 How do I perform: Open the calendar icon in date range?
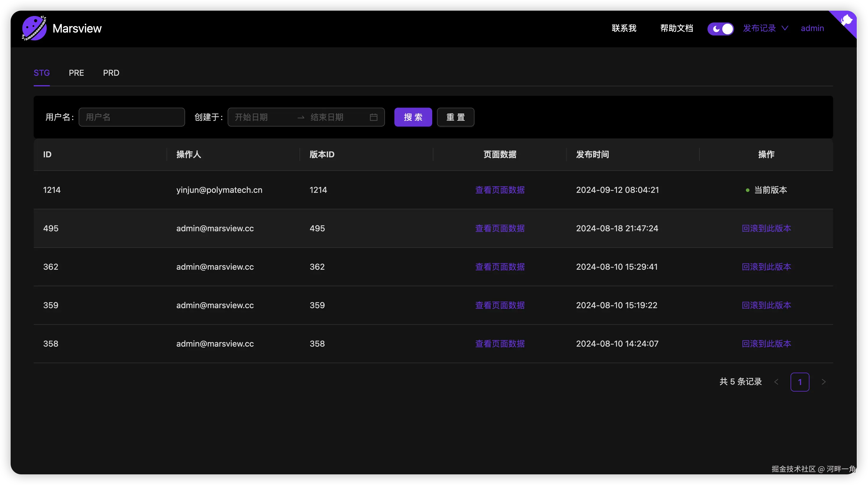point(373,117)
